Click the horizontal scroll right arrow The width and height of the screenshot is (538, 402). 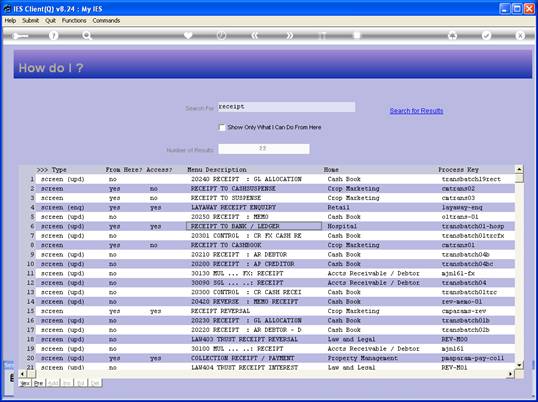[511, 374]
